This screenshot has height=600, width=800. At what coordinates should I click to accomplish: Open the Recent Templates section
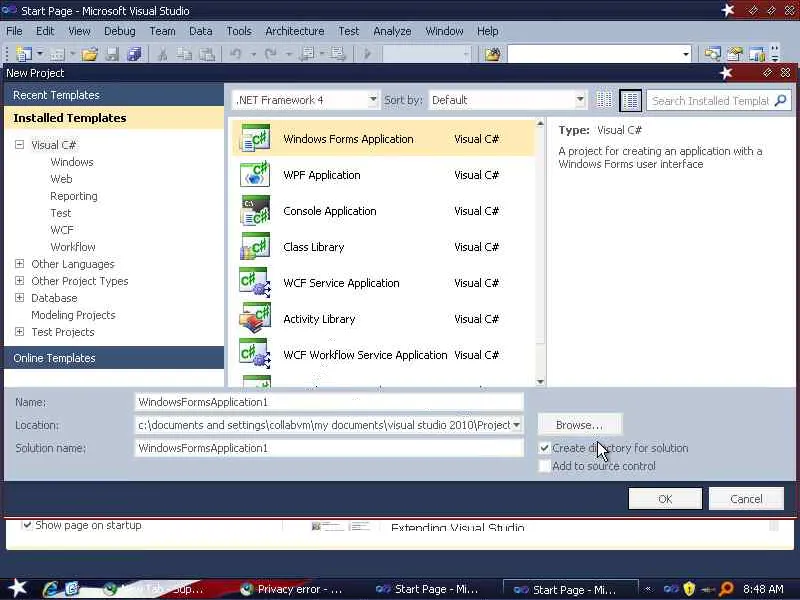coord(114,95)
